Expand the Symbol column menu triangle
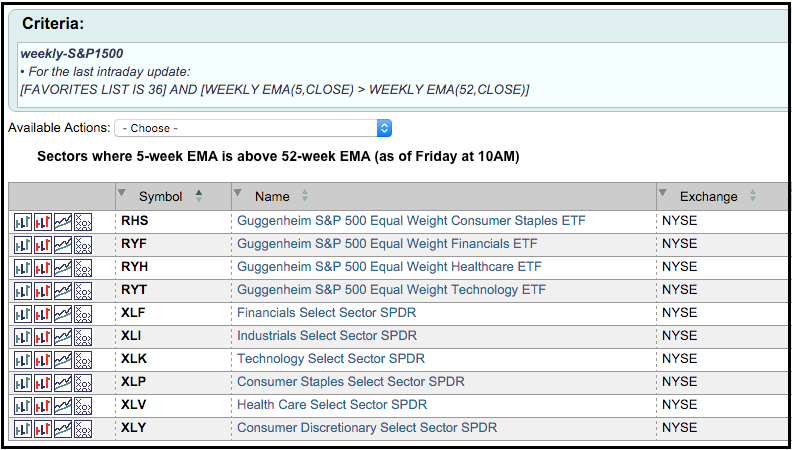The width and height of the screenshot is (792, 450). tap(122, 192)
